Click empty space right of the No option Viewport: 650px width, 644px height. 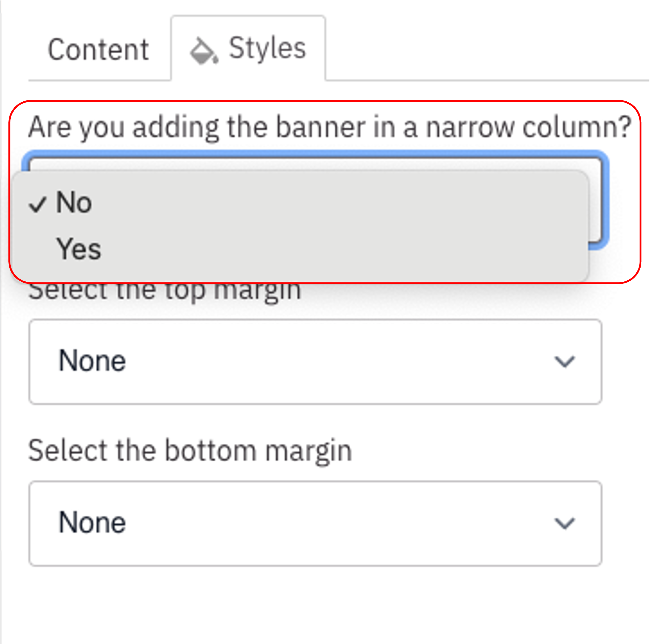[336, 202]
